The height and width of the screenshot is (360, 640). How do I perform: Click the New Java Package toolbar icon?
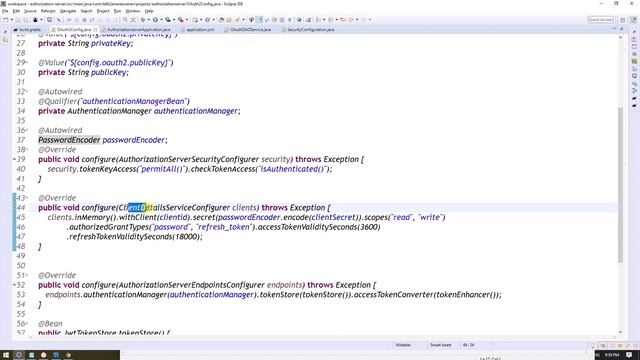[195, 20]
